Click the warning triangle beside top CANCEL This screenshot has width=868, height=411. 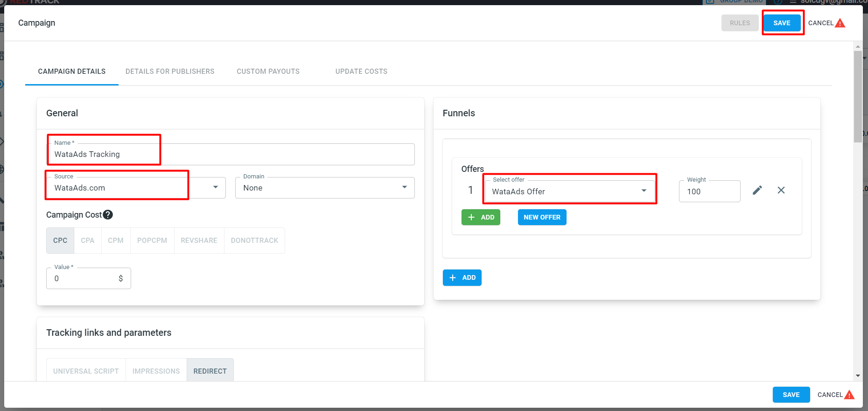coord(840,23)
